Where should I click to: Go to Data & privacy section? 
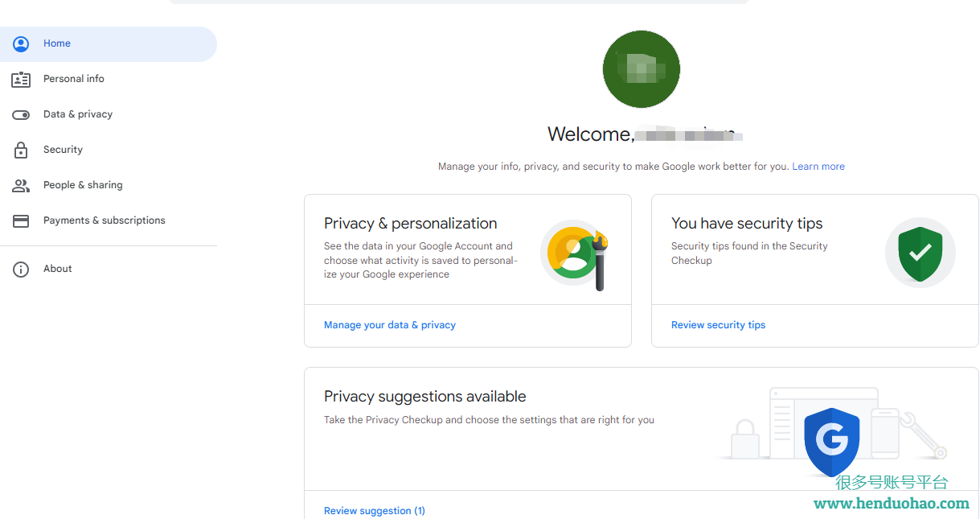(x=109, y=114)
